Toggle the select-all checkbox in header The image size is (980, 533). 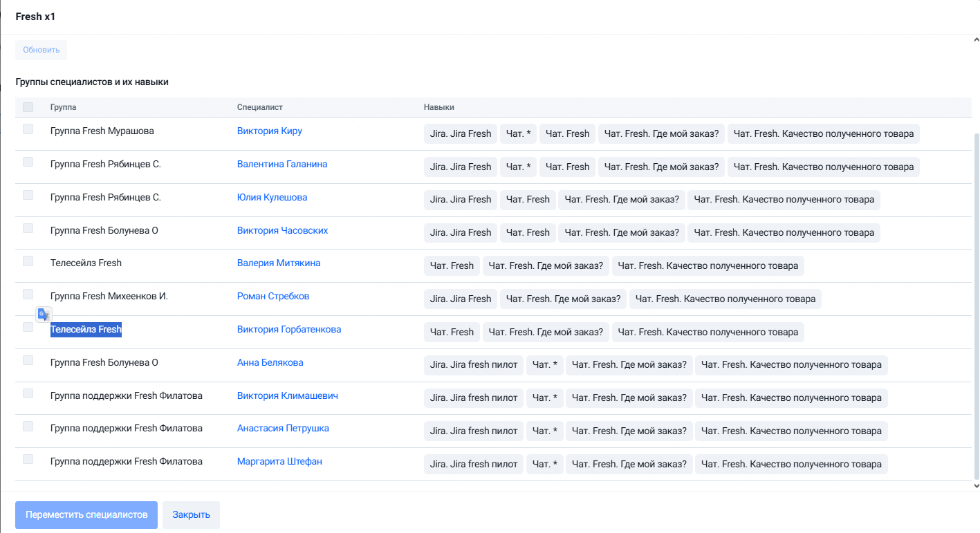click(28, 107)
